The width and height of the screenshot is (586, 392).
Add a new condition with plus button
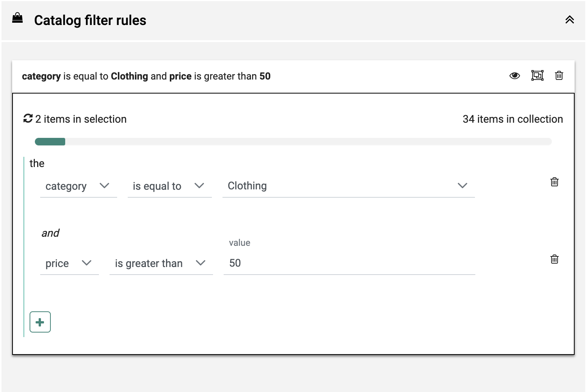point(40,322)
